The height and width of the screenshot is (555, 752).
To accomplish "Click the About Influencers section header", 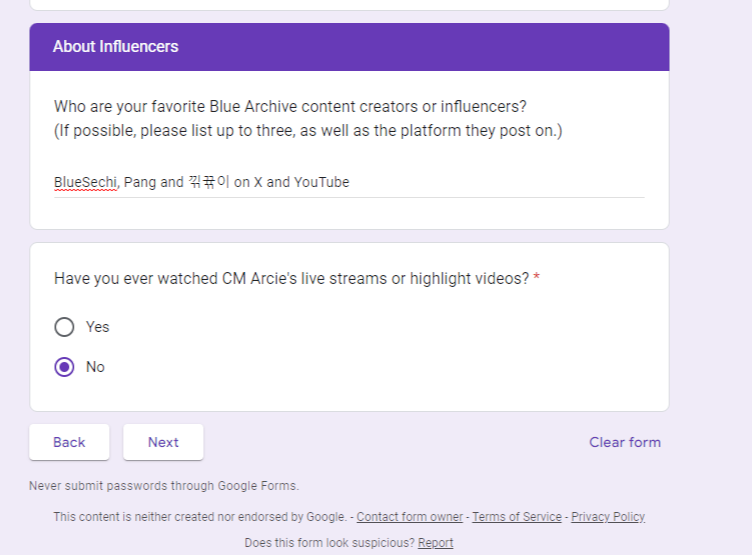I will 349,47.
